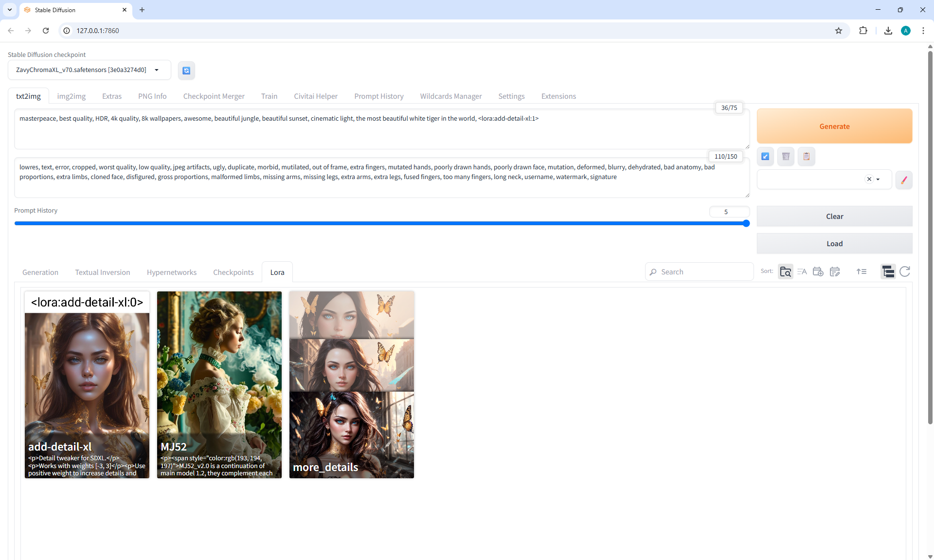Image resolution: width=934 pixels, height=560 pixels.
Task: Toggle sort by path (folder icon)
Action: coord(785,272)
